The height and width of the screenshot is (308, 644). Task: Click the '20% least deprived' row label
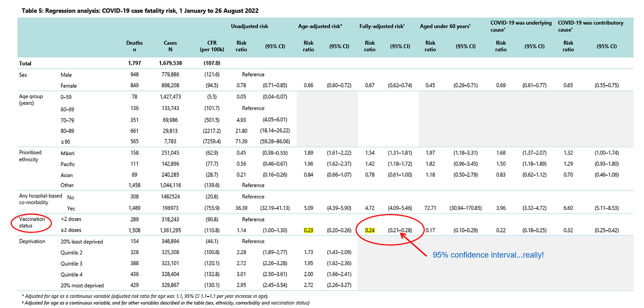tap(81, 241)
